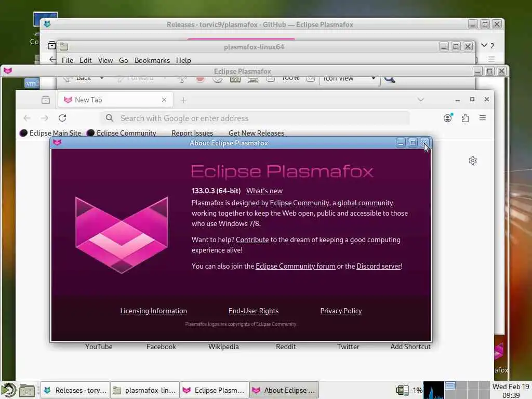Open What's new link in About dialog

264,191
